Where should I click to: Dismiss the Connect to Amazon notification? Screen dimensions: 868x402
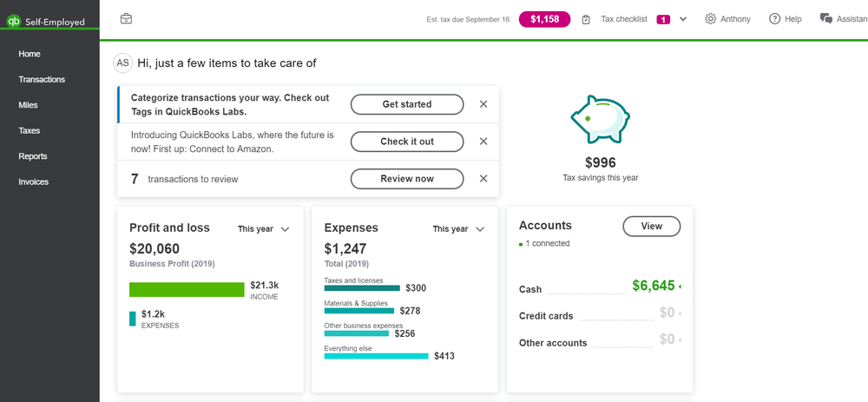(x=483, y=142)
